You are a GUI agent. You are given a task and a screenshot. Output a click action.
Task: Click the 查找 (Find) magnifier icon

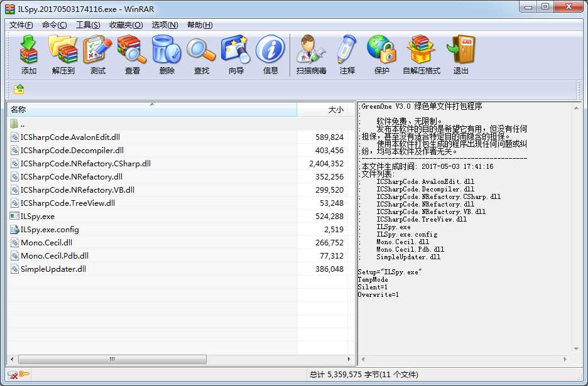click(x=201, y=50)
